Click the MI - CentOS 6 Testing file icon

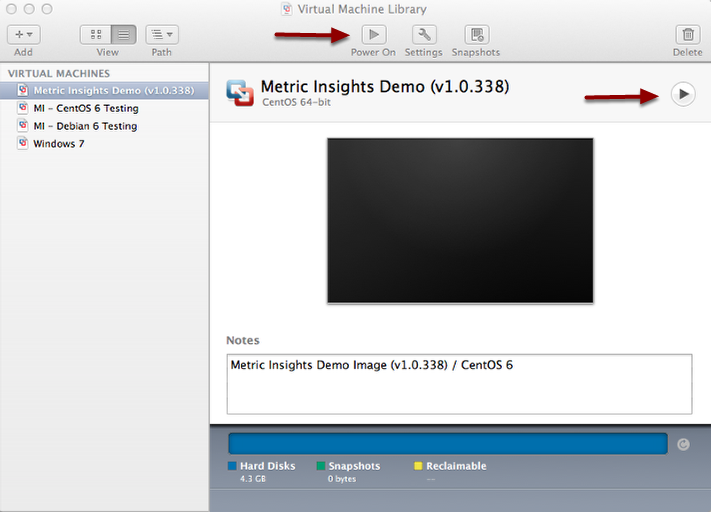(23, 107)
